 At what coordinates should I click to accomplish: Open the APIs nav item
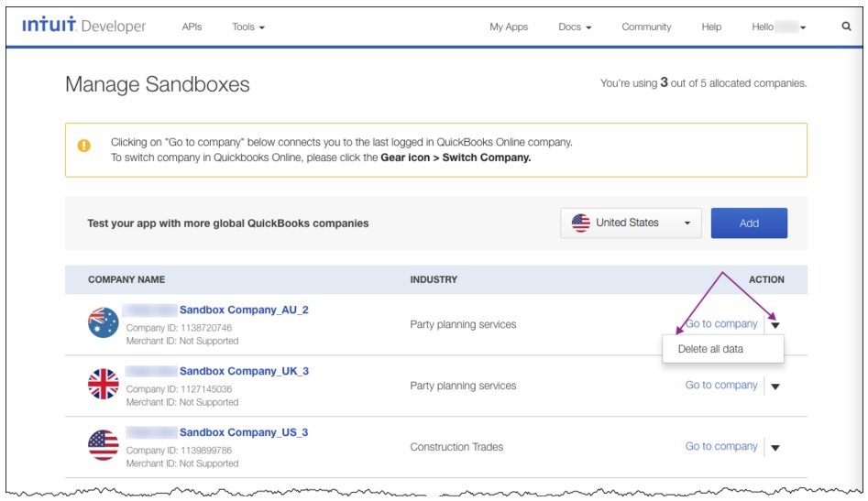click(192, 27)
